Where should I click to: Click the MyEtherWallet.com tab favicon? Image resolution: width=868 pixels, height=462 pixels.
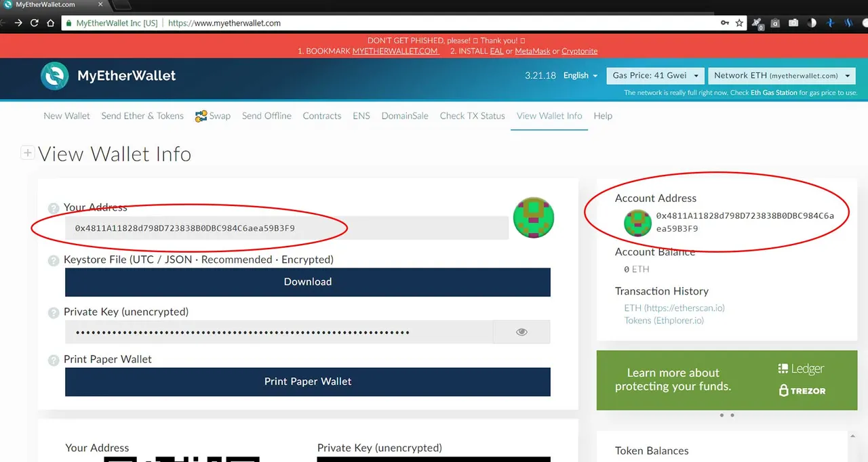[x=7, y=4]
